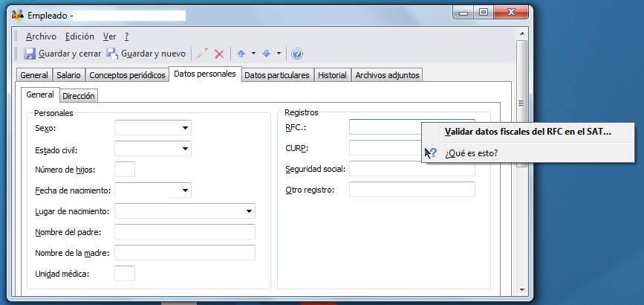
Task: Select the Datos personales tab
Action: pyautogui.click(x=205, y=74)
